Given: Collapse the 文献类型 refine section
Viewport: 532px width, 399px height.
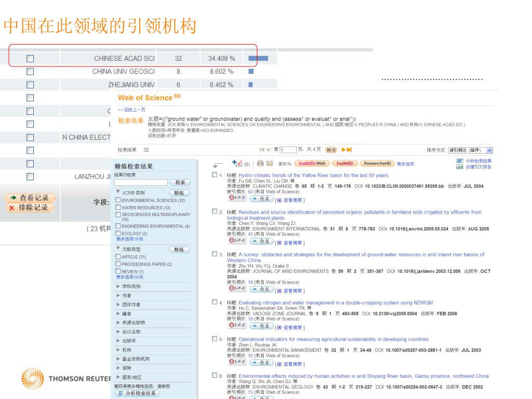Looking at the screenshot, I should [x=118, y=248].
